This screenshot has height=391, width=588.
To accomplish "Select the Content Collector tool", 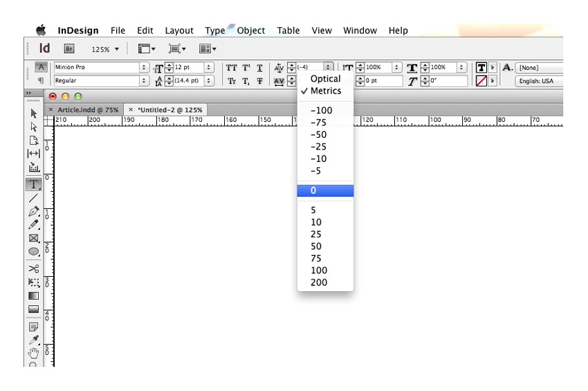I will pyautogui.click(x=34, y=167).
